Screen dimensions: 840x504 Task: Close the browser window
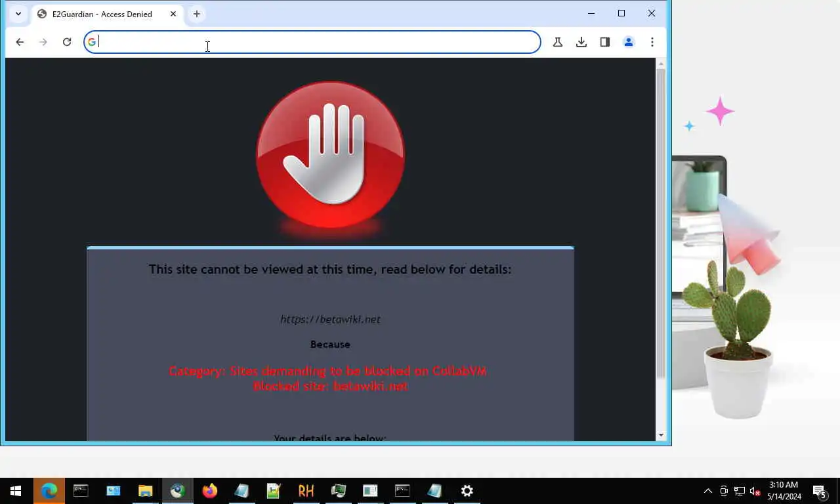652,13
